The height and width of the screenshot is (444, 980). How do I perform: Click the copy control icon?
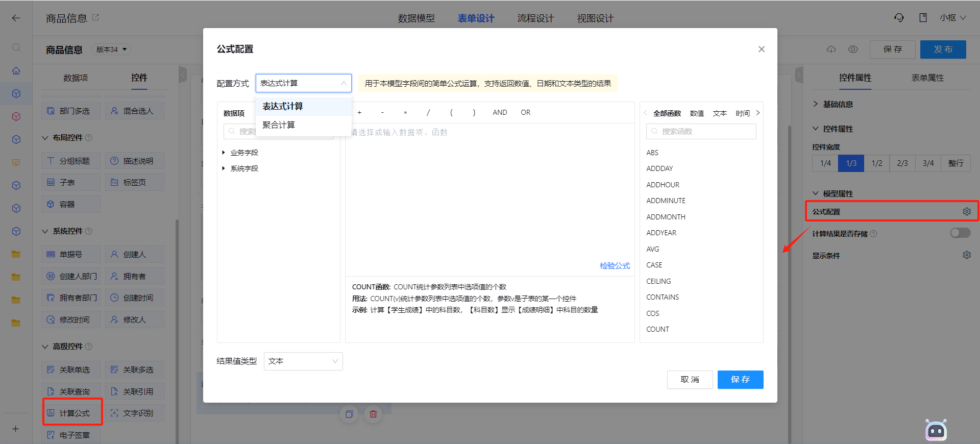349,414
